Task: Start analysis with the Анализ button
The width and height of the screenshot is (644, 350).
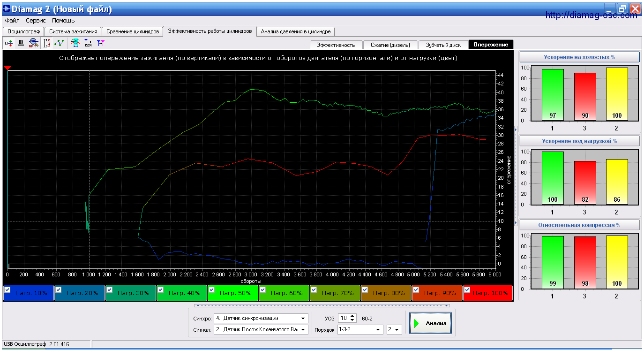Action: 430,323
